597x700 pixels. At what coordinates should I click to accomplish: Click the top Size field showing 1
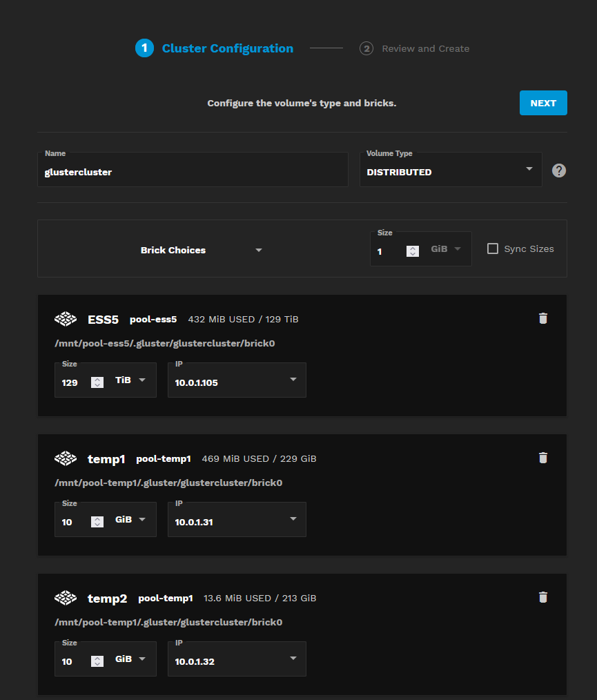(x=389, y=251)
